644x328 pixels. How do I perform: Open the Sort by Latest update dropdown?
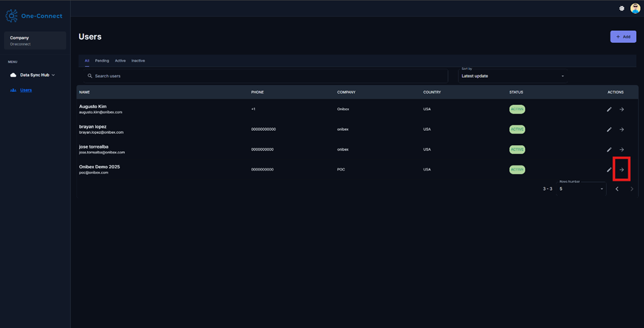[x=513, y=76]
